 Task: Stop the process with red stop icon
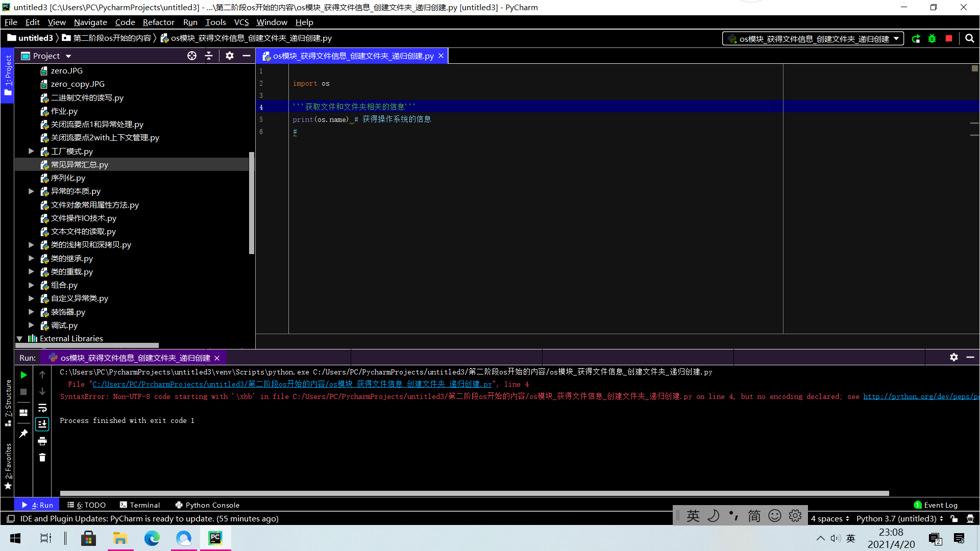[949, 38]
